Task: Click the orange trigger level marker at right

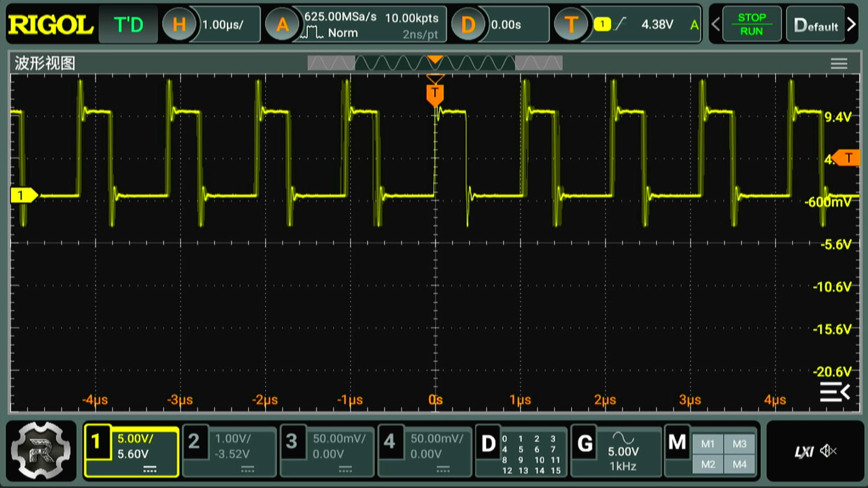Action: [847, 158]
